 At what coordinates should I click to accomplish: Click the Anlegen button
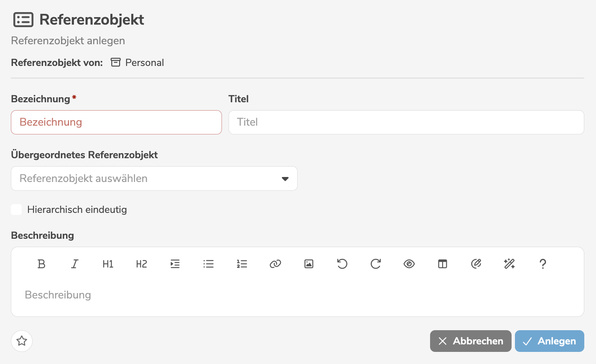549,341
